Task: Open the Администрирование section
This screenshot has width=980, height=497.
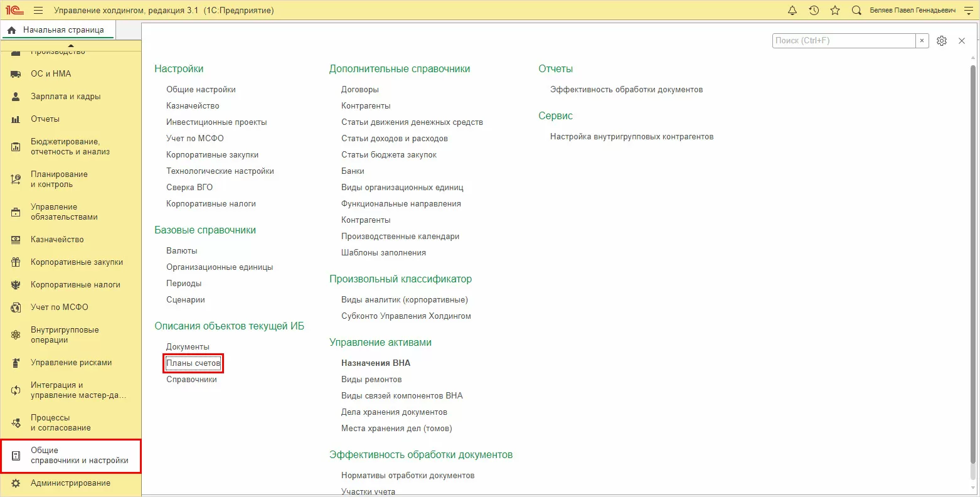Action: click(71, 483)
